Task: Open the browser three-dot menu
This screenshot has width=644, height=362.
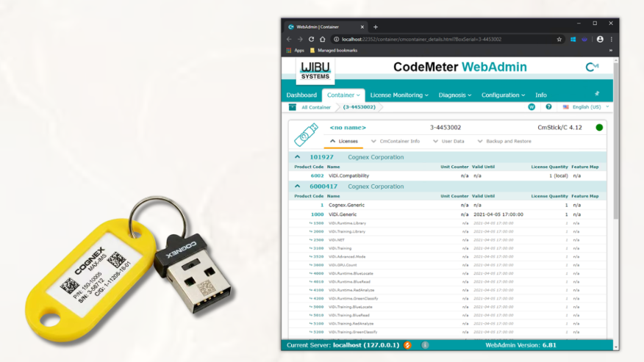Action: point(611,40)
